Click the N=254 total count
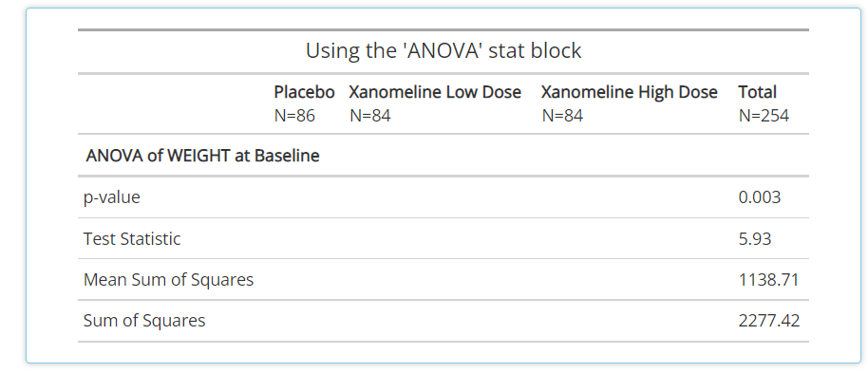 tap(764, 116)
